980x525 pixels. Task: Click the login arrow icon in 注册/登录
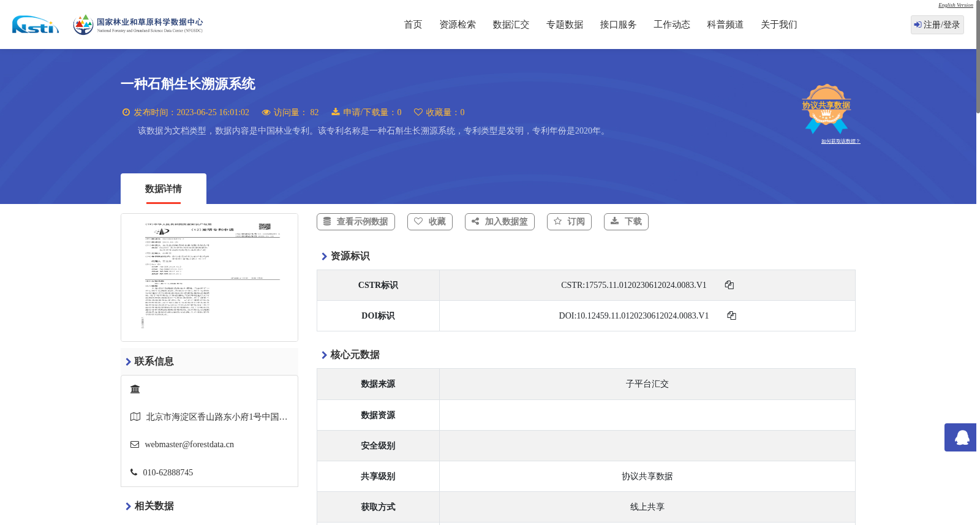click(918, 25)
